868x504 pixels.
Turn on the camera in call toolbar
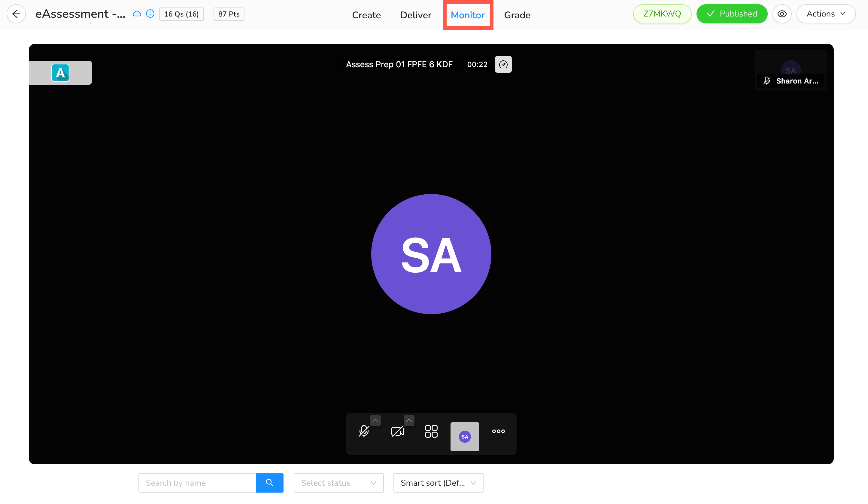coord(397,431)
